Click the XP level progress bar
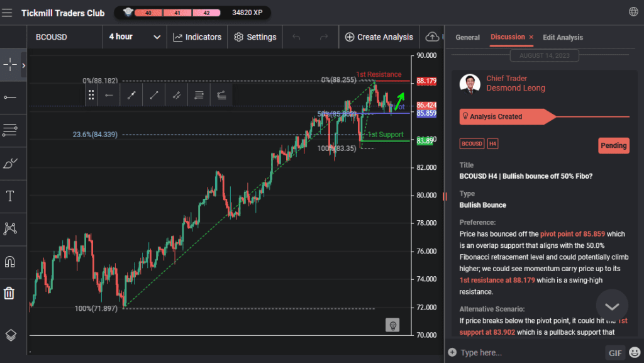 tap(177, 13)
